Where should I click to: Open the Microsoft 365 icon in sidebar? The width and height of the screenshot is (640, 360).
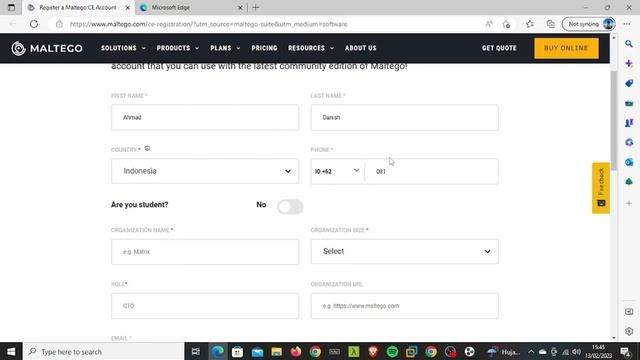[629, 142]
